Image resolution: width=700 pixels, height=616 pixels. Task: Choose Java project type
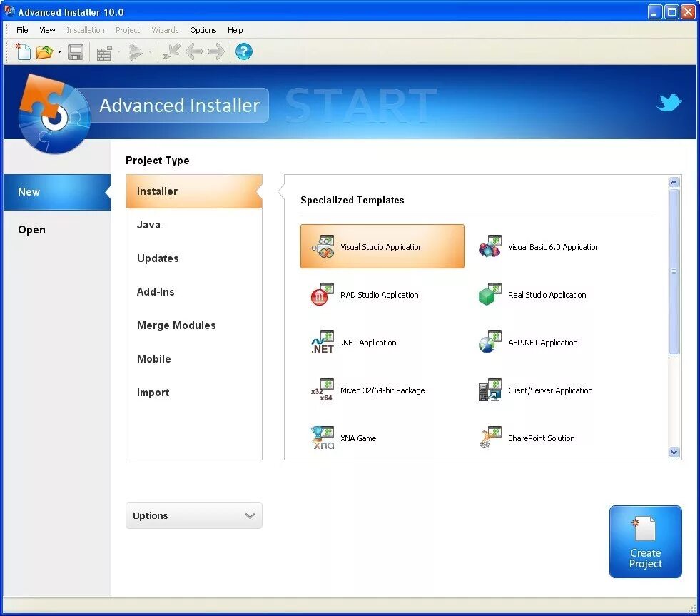[194, 225]
